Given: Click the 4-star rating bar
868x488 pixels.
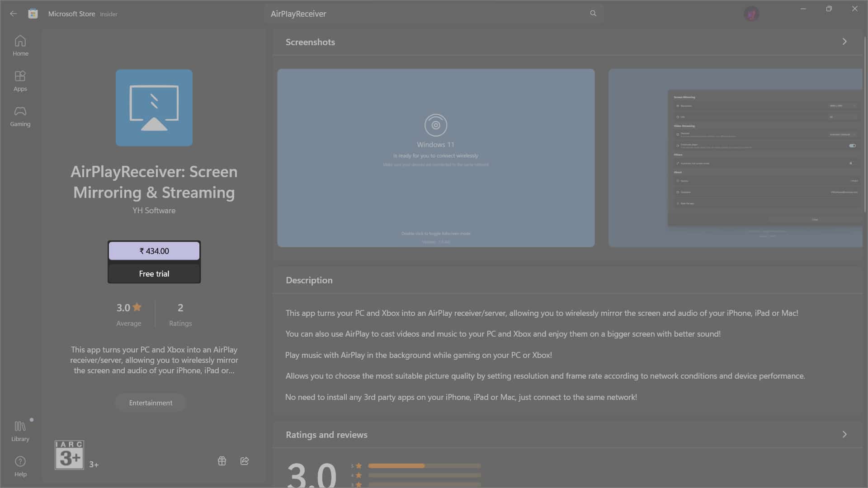Looking at the screenshot, I should coord(424,475).
